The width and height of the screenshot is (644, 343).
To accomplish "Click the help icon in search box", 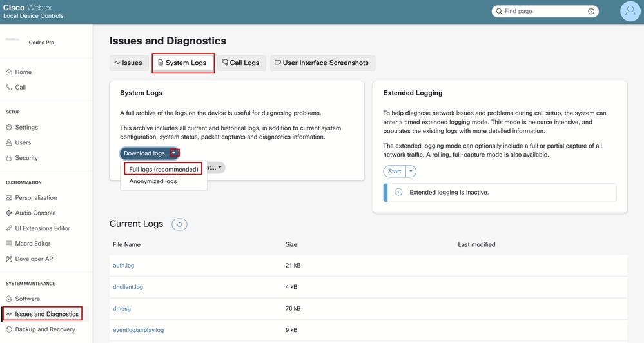I will pyautogui.click(x=591, y=11).
